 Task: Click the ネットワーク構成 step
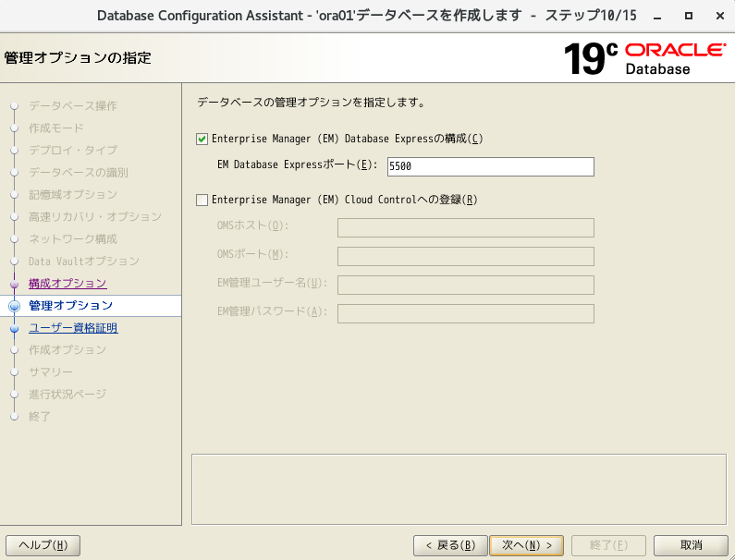click(x=73, y=239)
